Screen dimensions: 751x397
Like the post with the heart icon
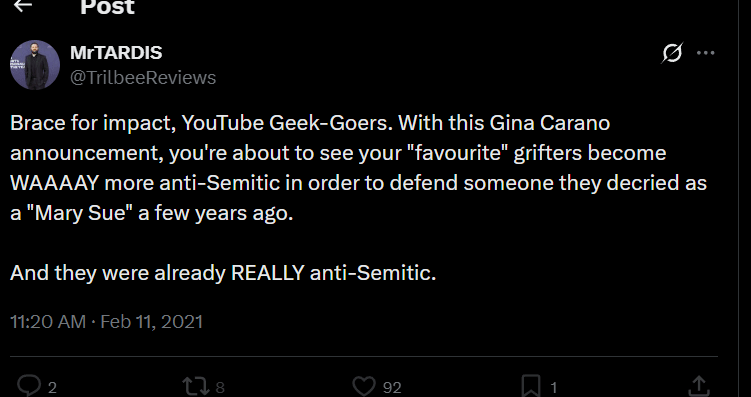pyautogui.click(x=364, y=386)
